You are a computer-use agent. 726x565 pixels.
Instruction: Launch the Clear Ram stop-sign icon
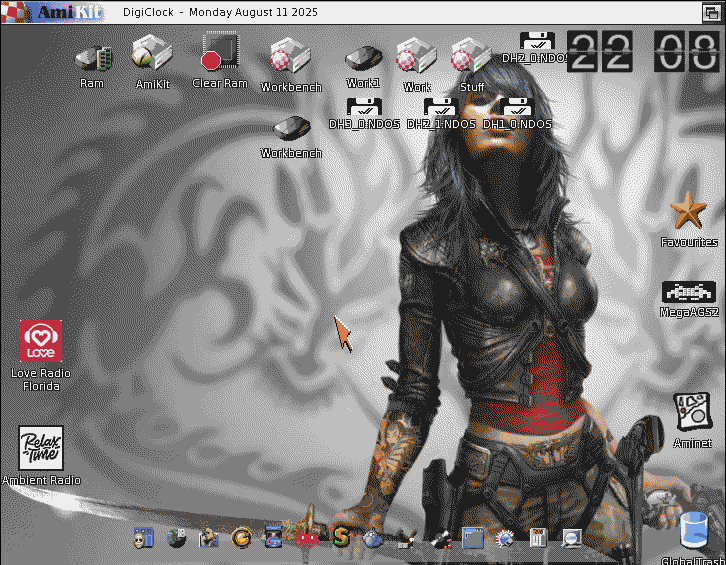[x=219, y=51]
